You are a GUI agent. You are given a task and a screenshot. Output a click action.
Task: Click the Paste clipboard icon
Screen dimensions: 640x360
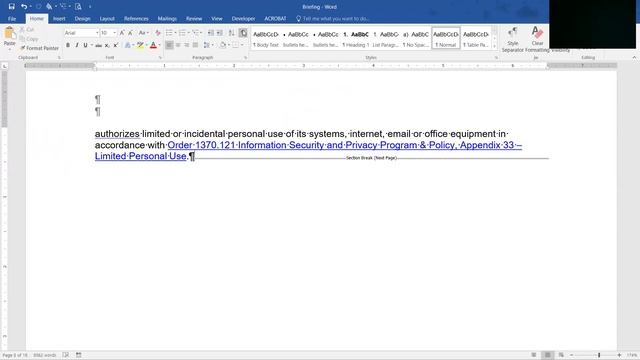click(x=9, y=33)
